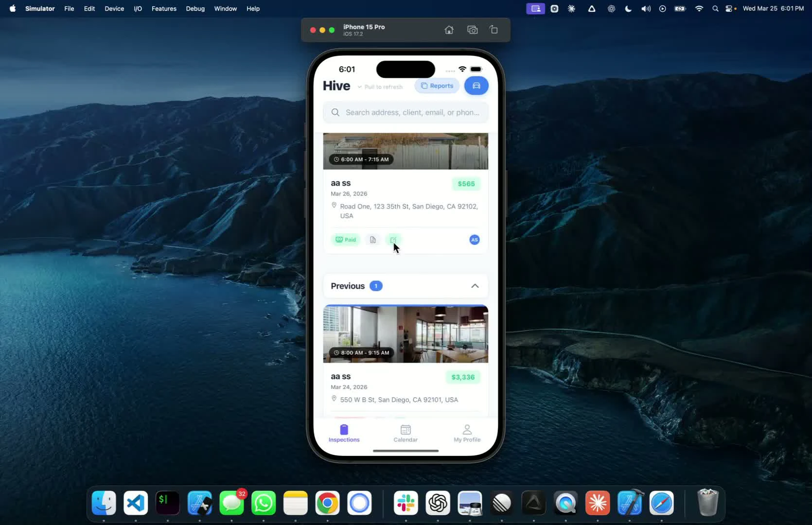This screenshot has height=525, width=812.
Task: Open the Debug menu
Action: 195,9
